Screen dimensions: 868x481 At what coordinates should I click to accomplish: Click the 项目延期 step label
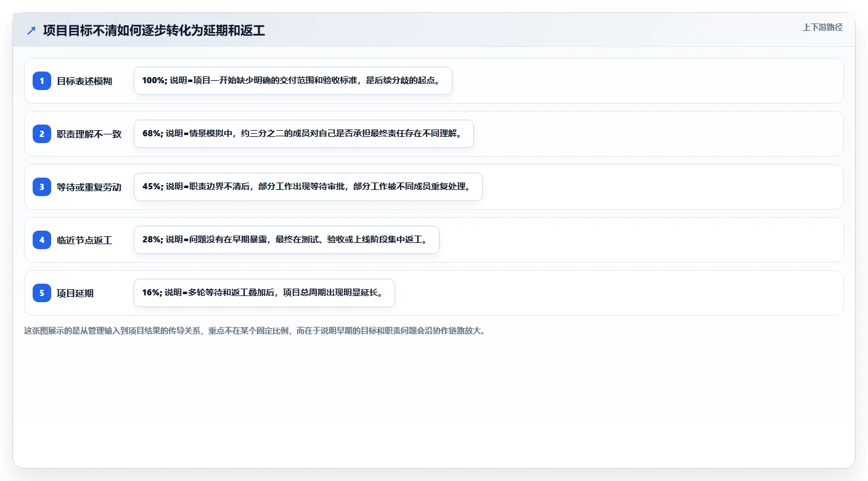[75, 293]
